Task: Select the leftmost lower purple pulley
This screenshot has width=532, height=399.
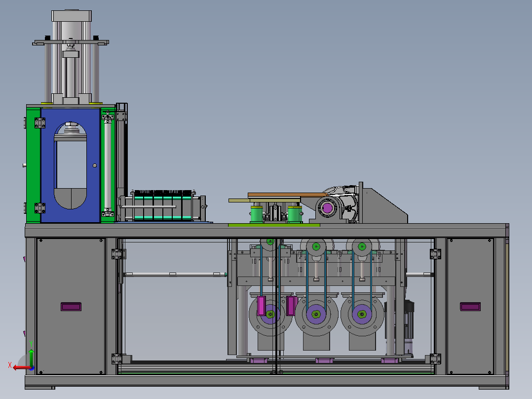Action: 270,315
